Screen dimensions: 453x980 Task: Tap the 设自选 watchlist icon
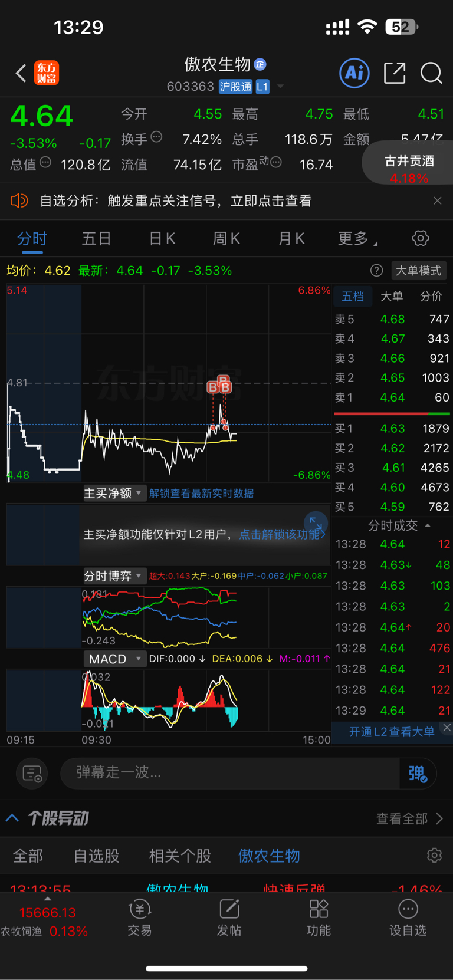[408, 918]
